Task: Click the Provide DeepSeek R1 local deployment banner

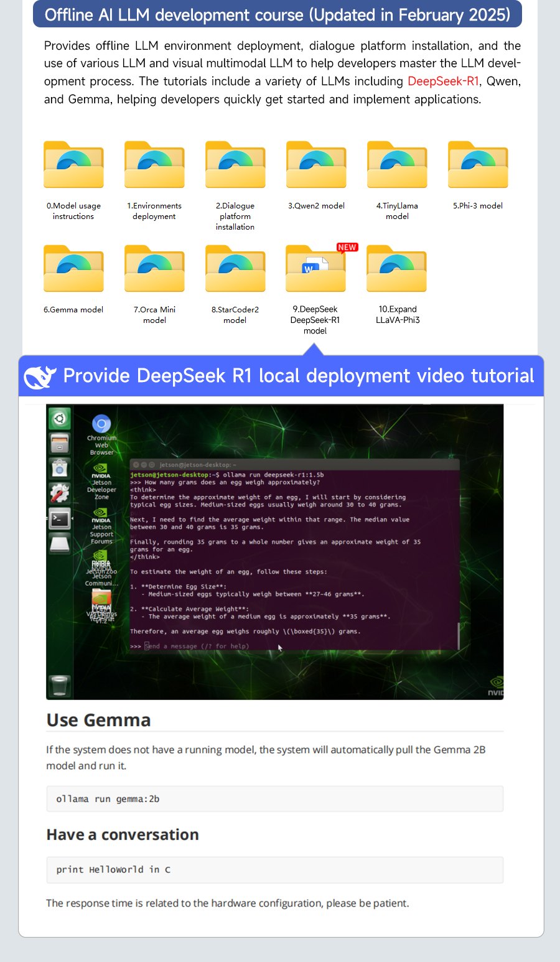Action: pos(281,376)
